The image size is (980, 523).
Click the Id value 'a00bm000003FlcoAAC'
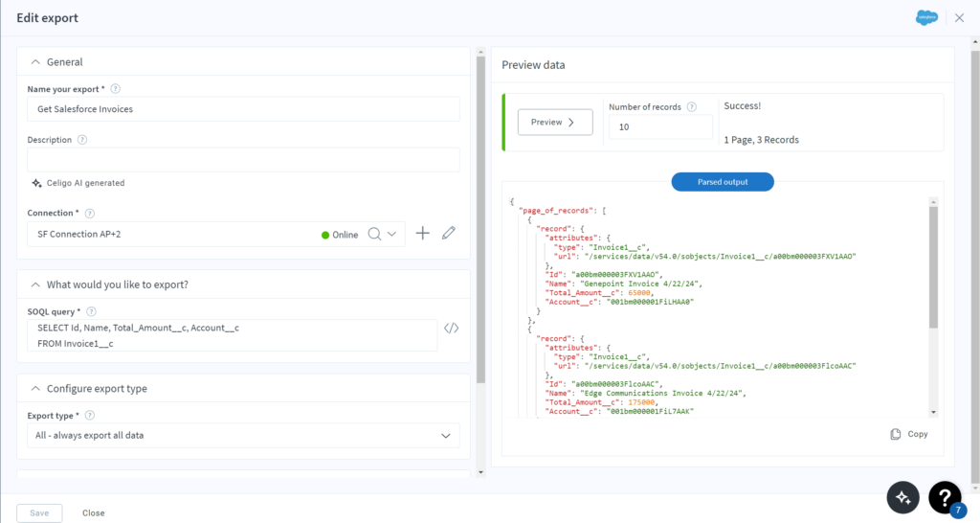click(x=615, y=384)
